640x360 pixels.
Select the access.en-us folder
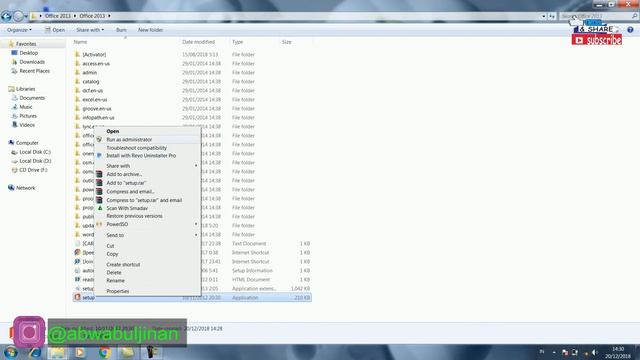[x=96, y=63]
